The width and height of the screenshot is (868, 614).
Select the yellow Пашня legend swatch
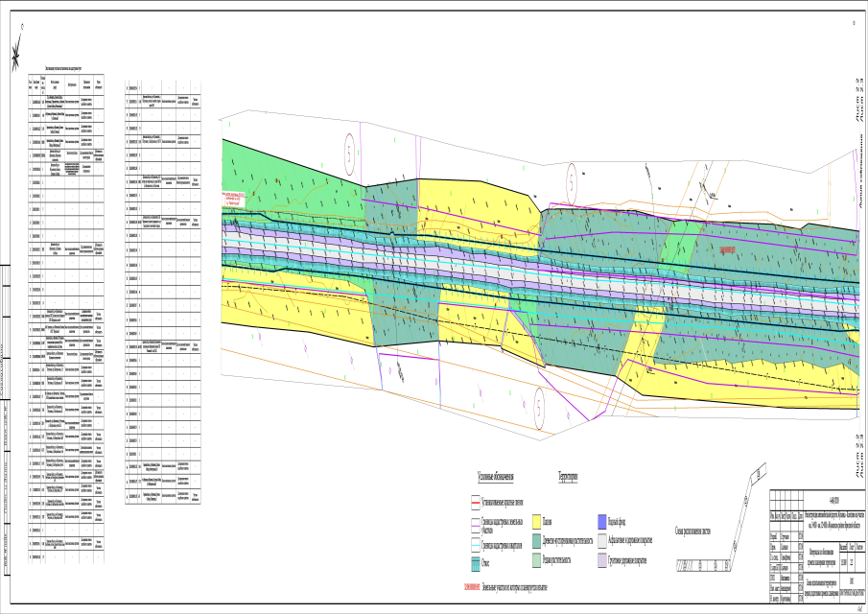534,519
